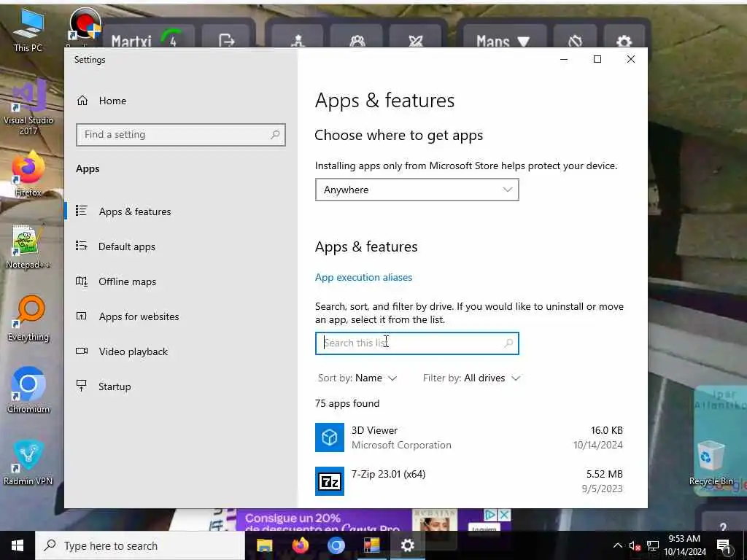Select 7-Zip 23.01 (x64) entry
This screenshot has height=560, width=747.
click(x=469, y=481)
